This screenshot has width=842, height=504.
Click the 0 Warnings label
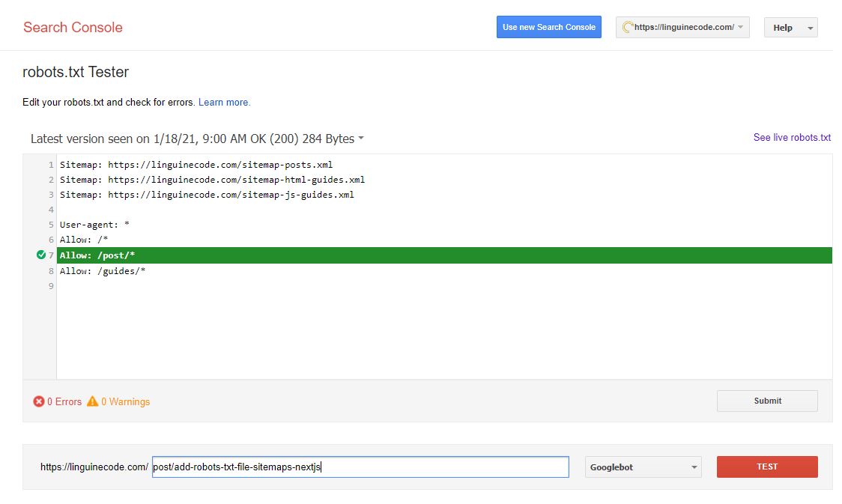click(125, 402)
